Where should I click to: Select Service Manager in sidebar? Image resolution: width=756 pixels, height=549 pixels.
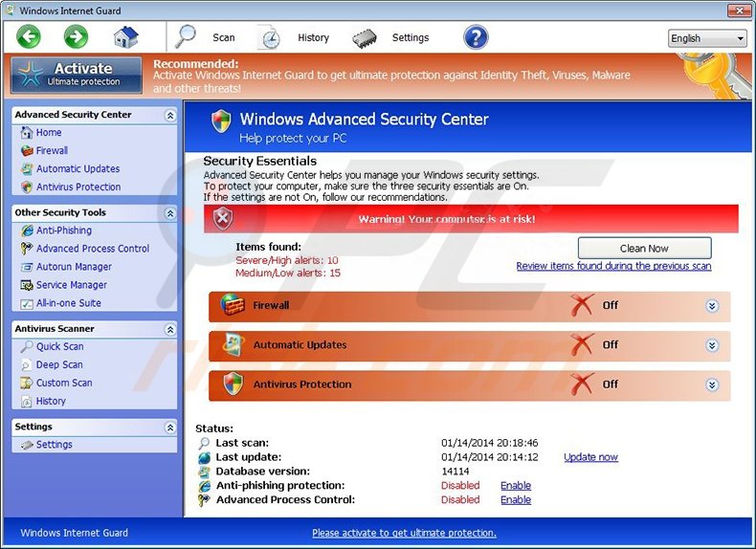click(72, 285)
